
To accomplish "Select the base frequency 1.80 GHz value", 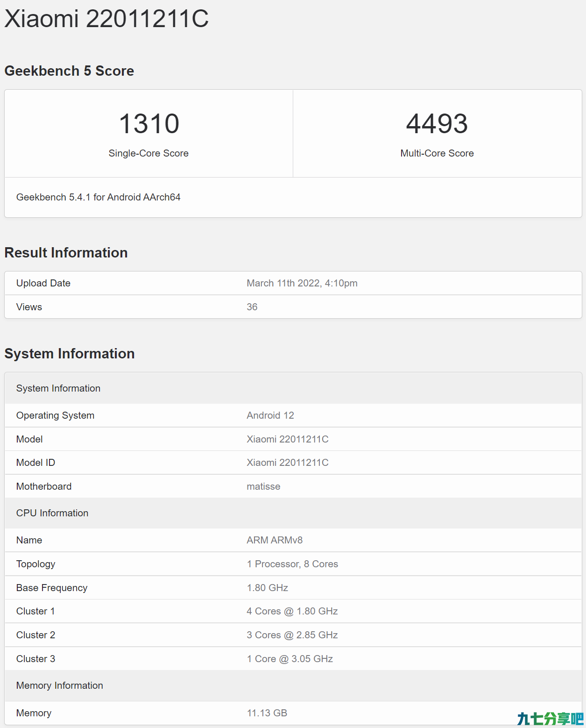I will (x=268, y=588).
